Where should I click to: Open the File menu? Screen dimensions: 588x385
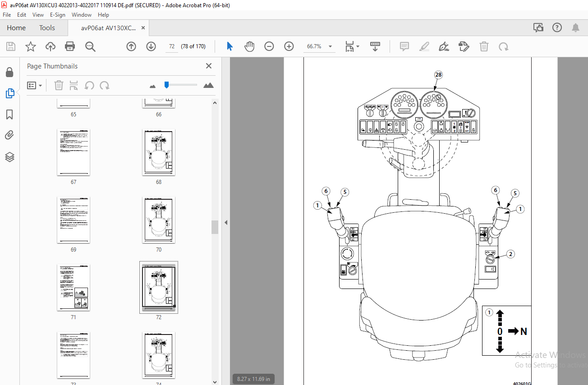click(x=7, y=15)
